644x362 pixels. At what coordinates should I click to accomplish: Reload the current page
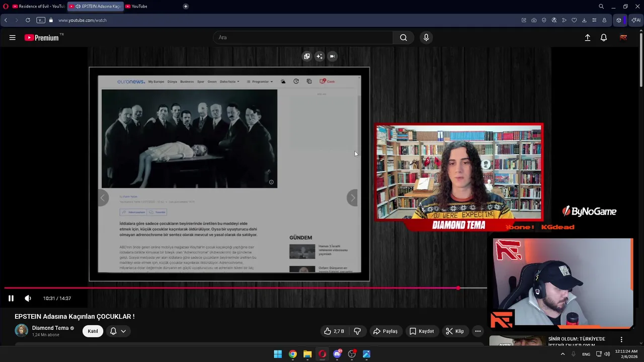tap(28, 20)
